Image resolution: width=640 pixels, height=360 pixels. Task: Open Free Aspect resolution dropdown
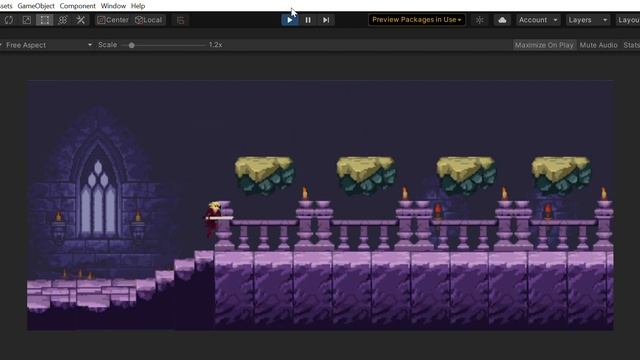click(47, 45)
